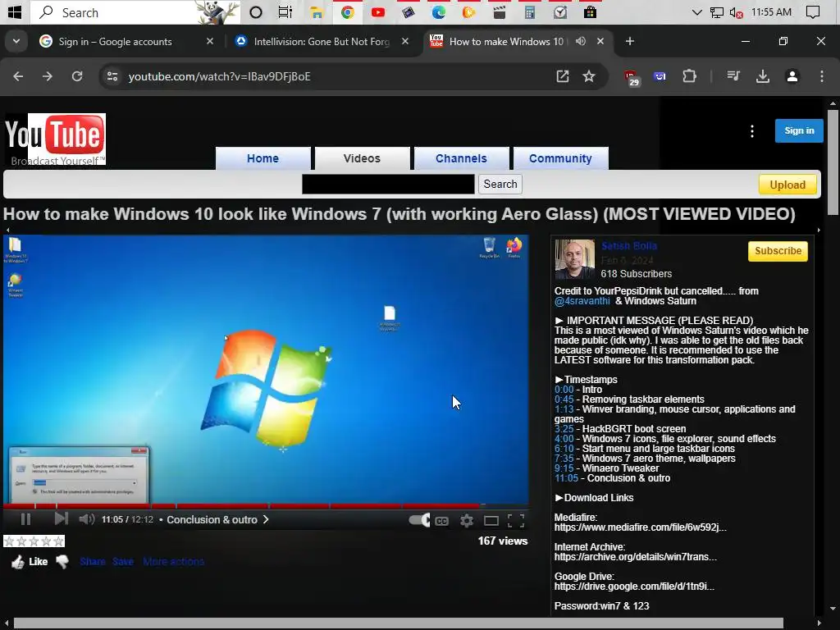
Task: Open the player settings gear
Action: point(467,520)
